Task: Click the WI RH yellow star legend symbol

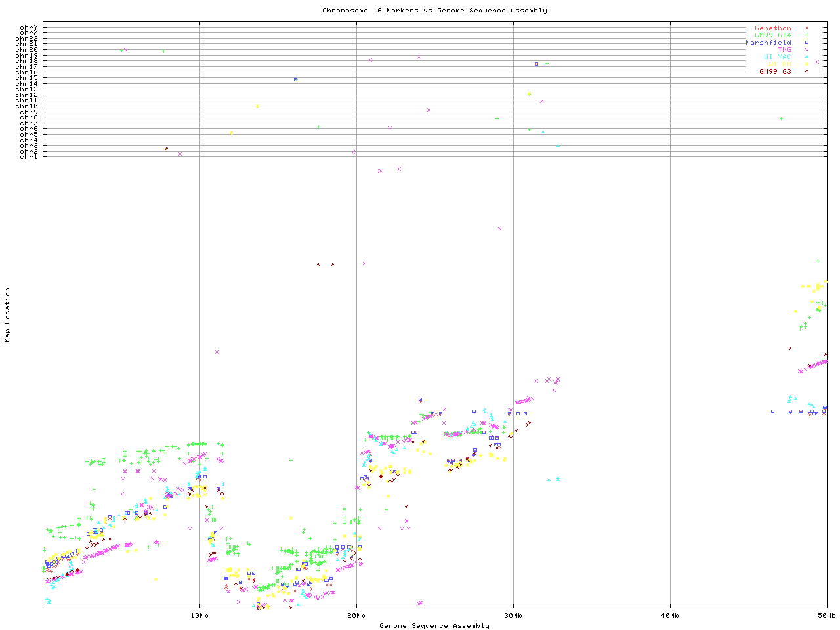Action: (807, 64)
